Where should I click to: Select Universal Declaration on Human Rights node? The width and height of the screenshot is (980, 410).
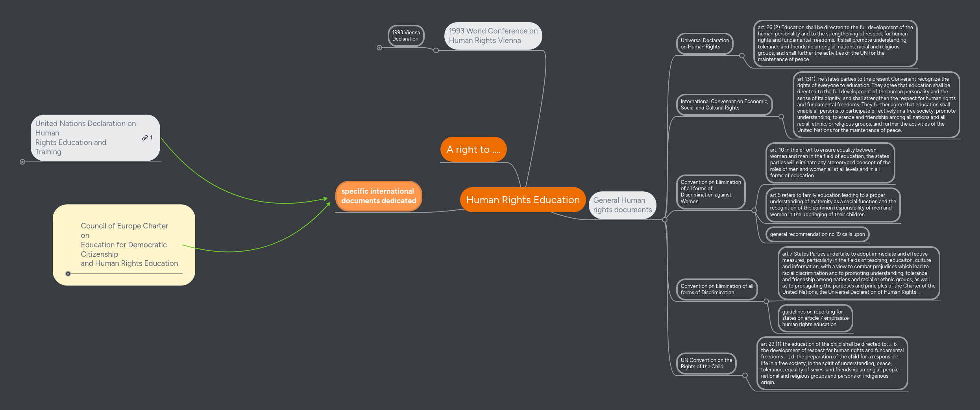(x=704, y=44)
